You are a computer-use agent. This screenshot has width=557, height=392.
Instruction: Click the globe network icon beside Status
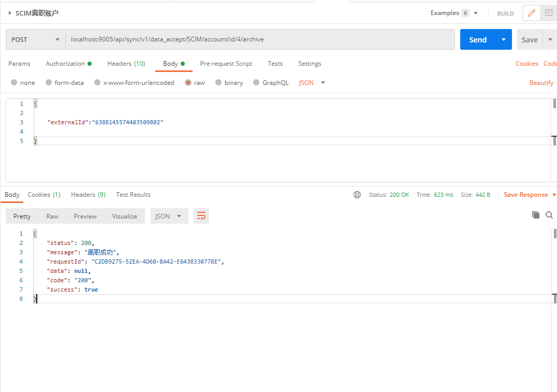click(x=357, y=195)
